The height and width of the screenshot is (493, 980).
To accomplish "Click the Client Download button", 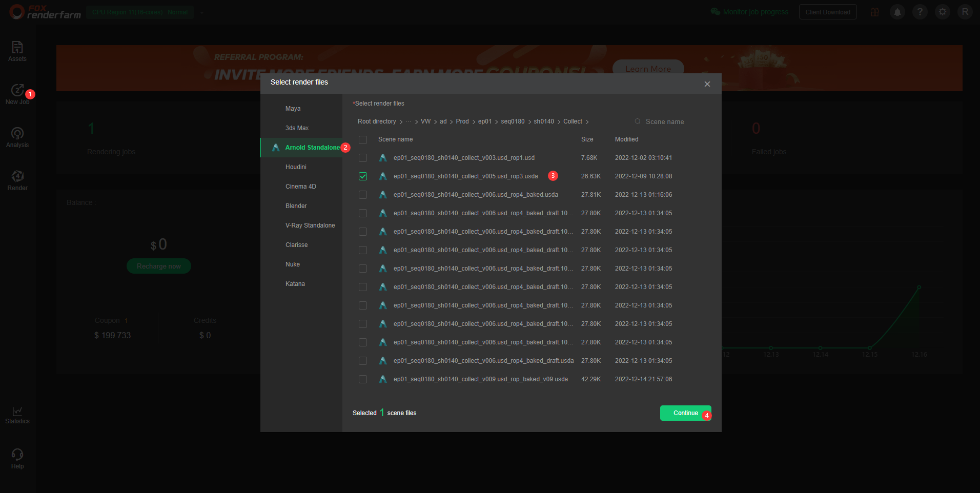I will click(x=828, y=12).
